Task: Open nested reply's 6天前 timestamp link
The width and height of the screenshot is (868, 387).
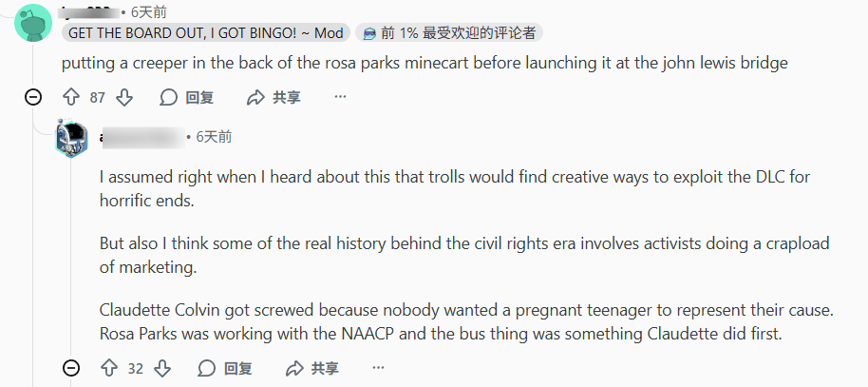Action: pos(213,137)
